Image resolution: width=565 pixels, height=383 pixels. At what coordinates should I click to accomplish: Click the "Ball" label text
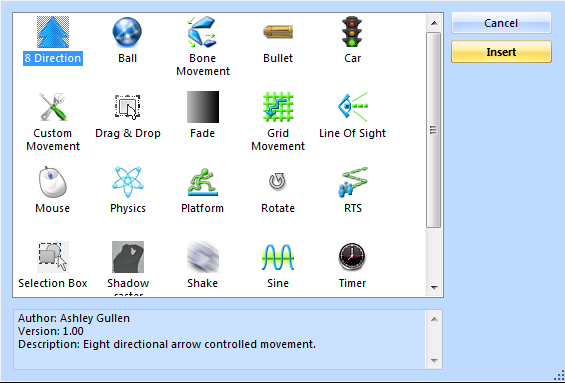128,58
